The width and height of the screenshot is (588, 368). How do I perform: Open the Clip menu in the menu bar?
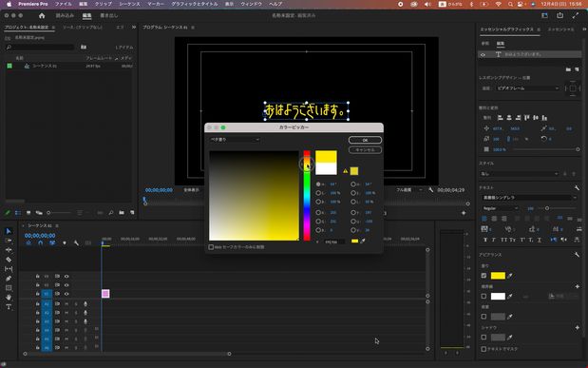tap(104, 4)
